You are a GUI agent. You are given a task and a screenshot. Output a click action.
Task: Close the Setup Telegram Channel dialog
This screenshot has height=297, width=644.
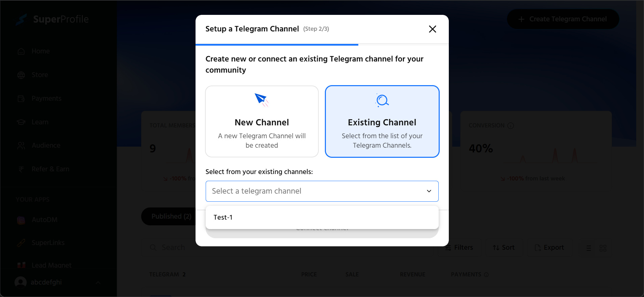pyautogui.click(x=432, y=29)
